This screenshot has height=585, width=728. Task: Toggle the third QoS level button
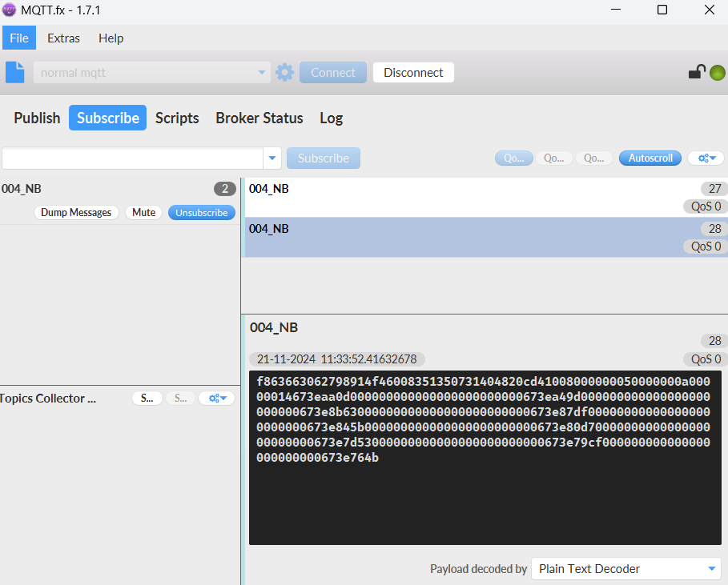coord(593,158)
